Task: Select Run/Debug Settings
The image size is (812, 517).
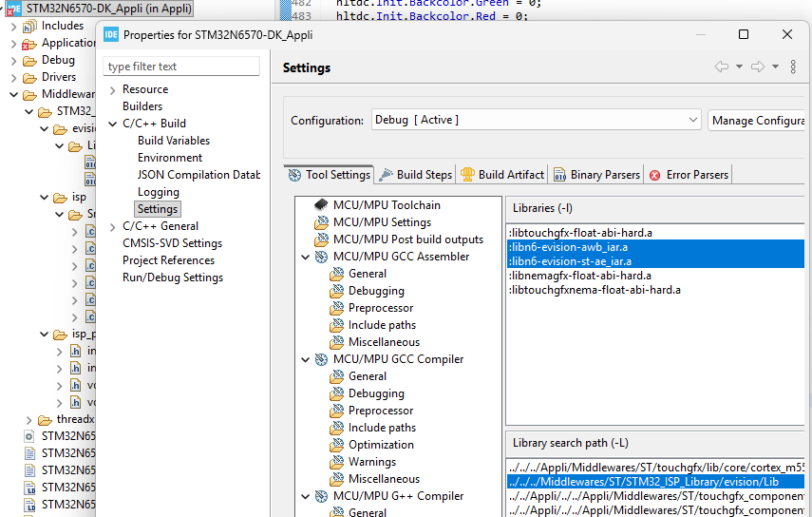Action: pos(173,278)
